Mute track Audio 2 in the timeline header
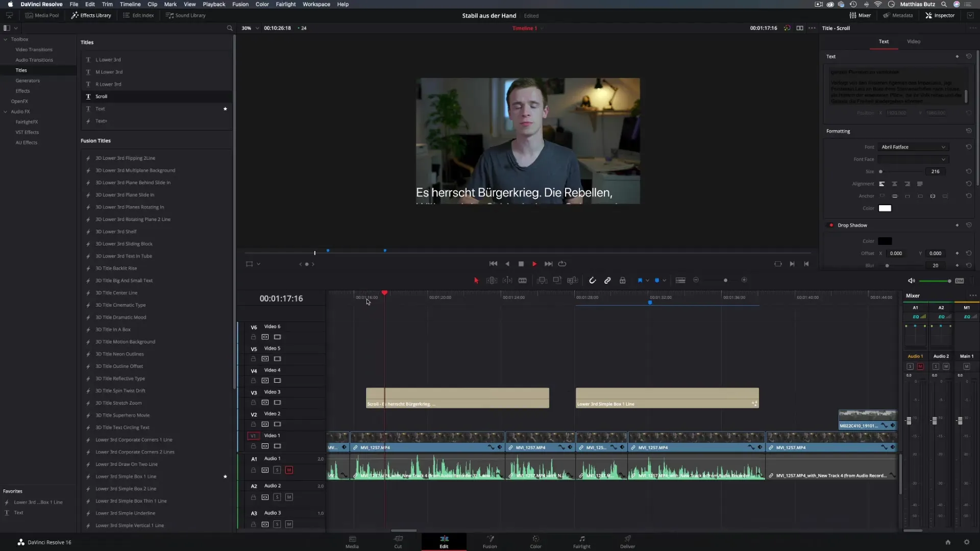The height and width of the screenshot is (551, 980). [x=289, y=497]
